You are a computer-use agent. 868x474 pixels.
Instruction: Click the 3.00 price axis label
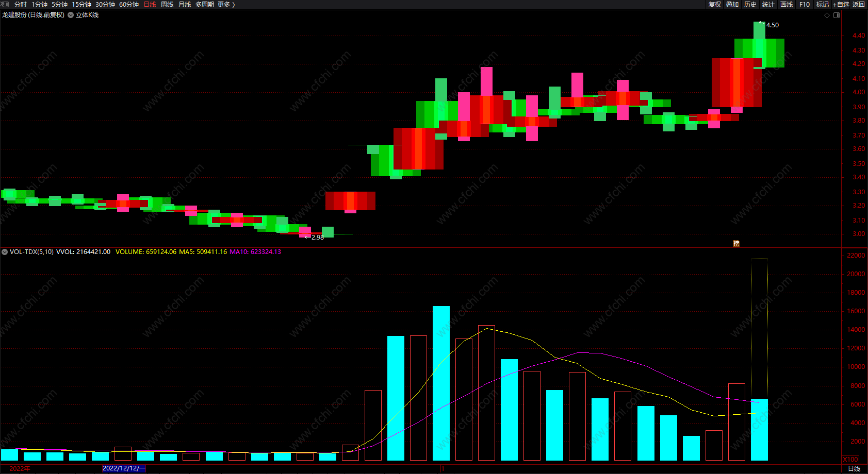tap(859, 234)
